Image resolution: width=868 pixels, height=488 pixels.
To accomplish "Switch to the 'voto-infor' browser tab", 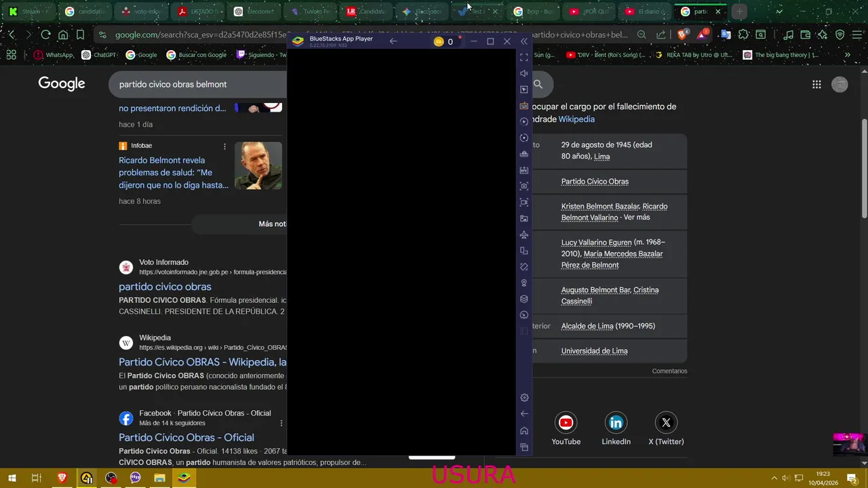I will 141,12.
